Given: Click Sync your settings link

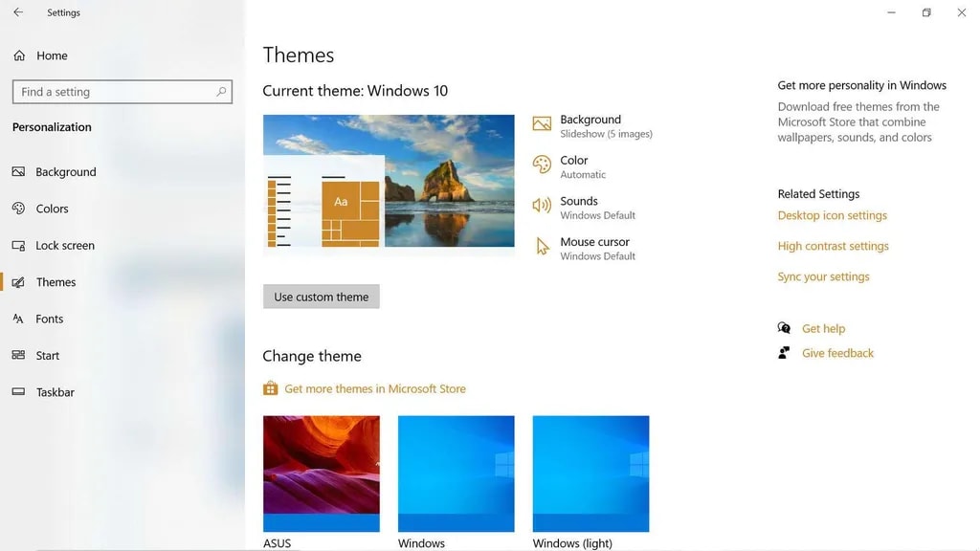Looking at the screenshot, I should [823, 276].
